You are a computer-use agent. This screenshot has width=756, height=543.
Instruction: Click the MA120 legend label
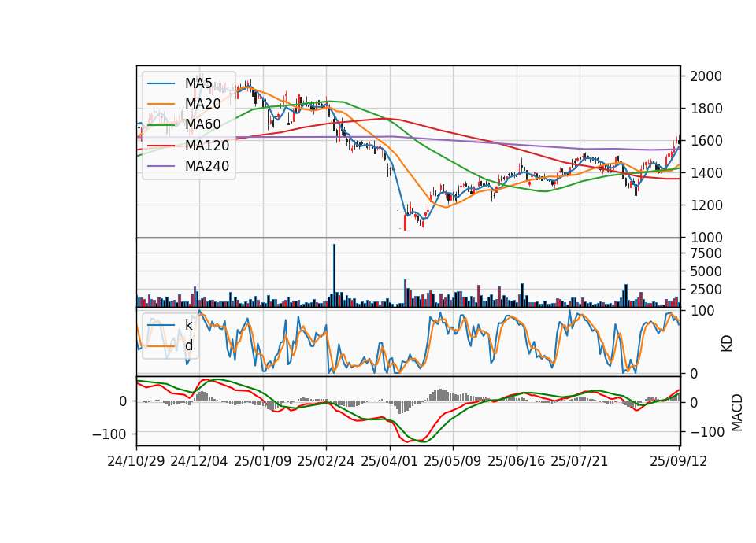pos(207,146)
